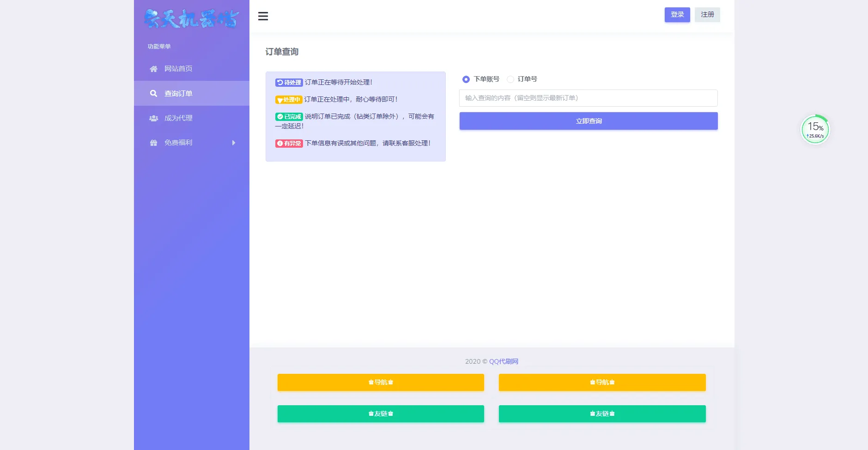Click the hamburger menu icon
The height and width of the screenshot is (450, 868).
point(263,16)
